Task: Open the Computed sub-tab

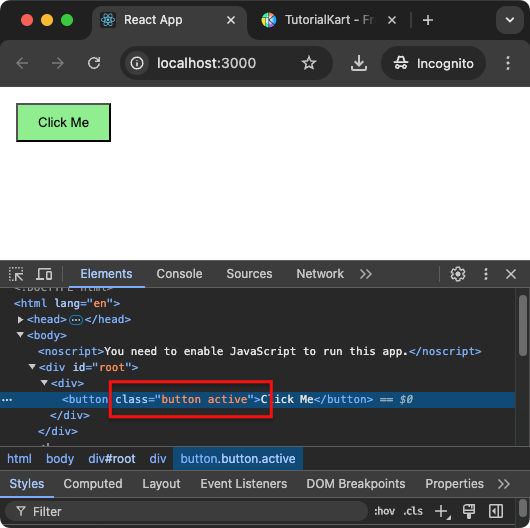Action: click(x=93, y=484)
